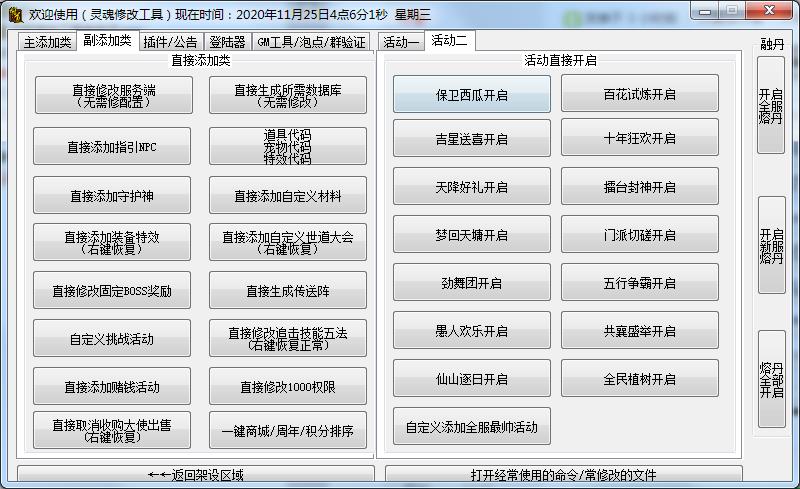Image resolution: width=800 pixels, height=489 pixels.
Task: Click the 劲舞团开启 button
Action: [x=471, y=283]
